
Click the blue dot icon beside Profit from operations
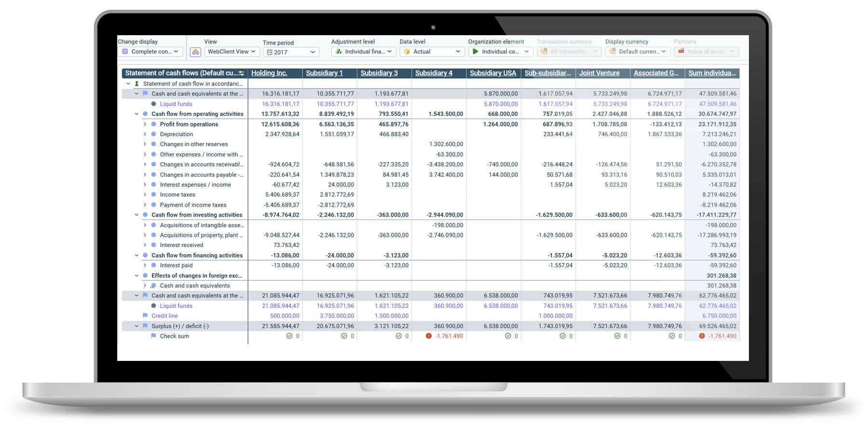tap(153, 124)
